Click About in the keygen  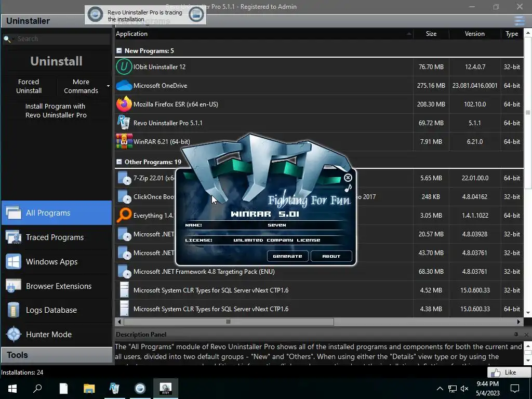click(x=331, y=256)
